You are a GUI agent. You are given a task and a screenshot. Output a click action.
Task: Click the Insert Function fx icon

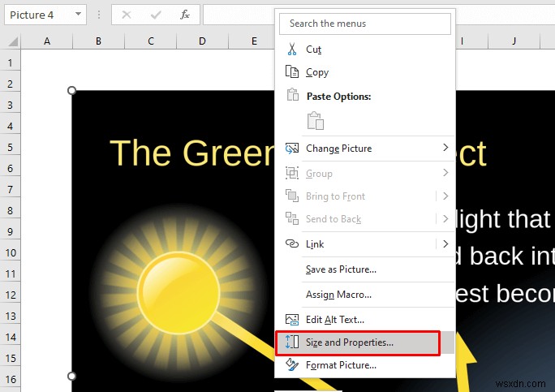185,15
